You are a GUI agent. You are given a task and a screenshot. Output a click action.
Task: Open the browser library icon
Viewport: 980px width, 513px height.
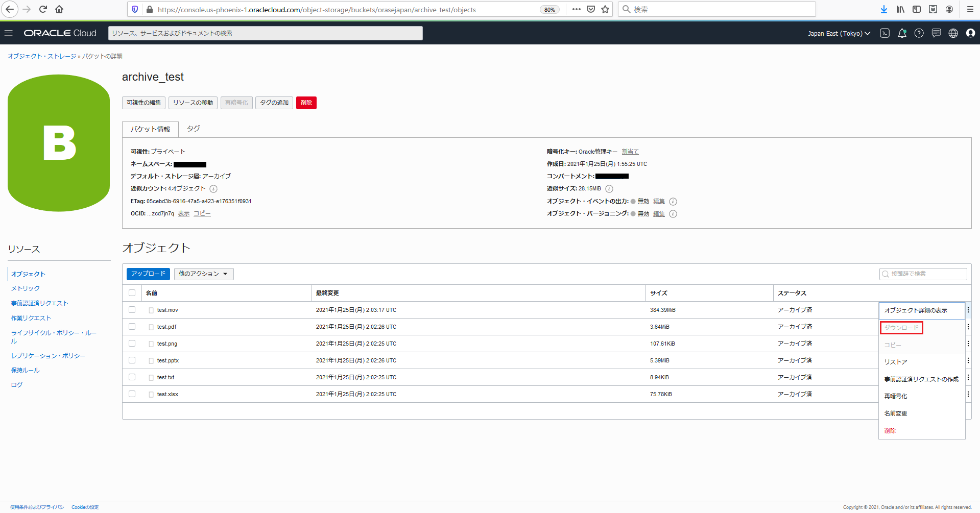(900, 9)
